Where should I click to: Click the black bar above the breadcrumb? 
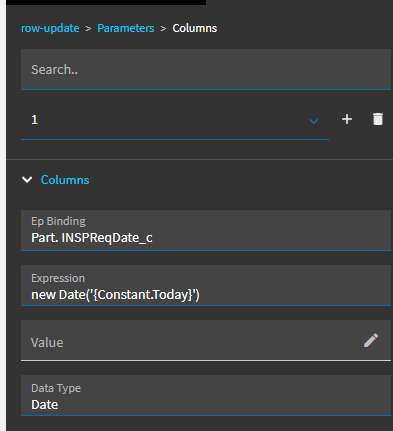(106, 2)
